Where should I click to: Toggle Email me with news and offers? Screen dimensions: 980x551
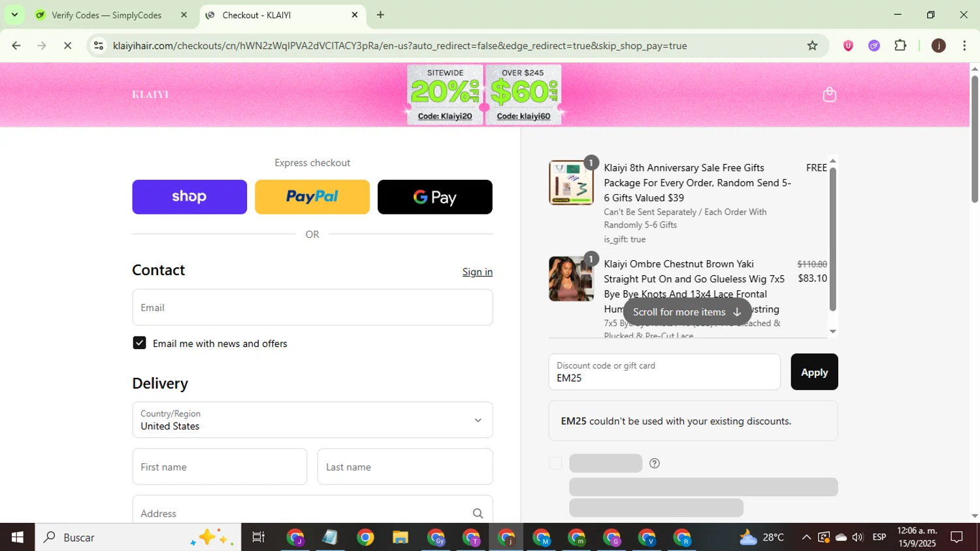pos(139,343)
